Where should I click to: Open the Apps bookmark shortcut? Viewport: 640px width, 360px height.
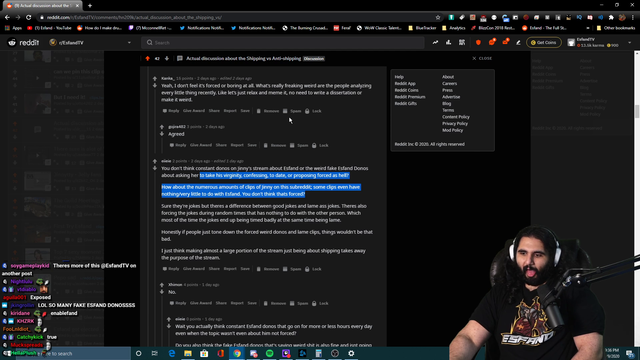(13, 28)
